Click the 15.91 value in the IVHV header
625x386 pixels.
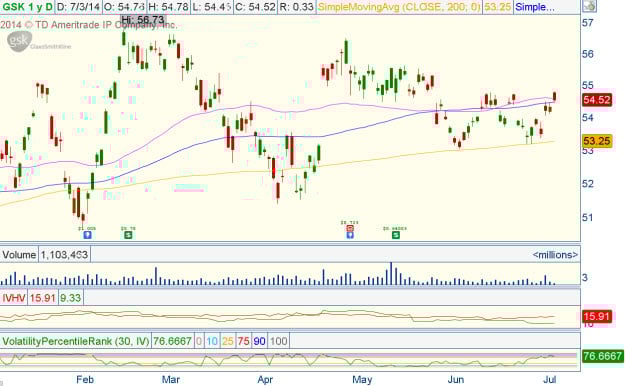click(x=42, y=298)
